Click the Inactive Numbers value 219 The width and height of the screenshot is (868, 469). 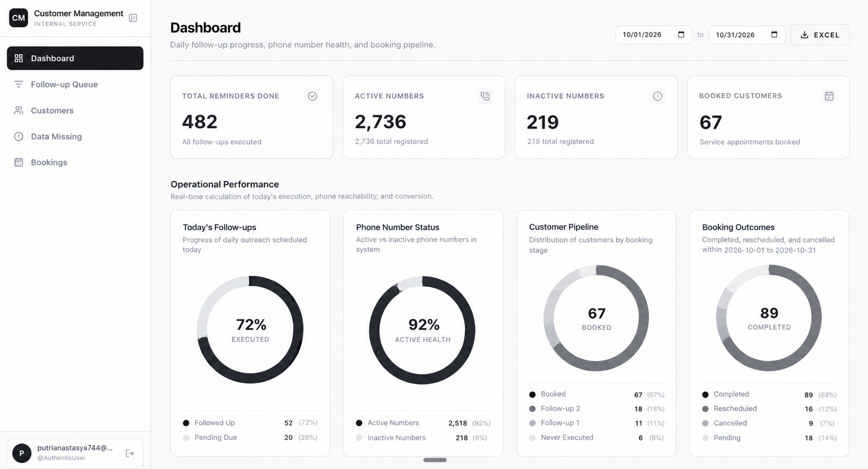point(543,122)
